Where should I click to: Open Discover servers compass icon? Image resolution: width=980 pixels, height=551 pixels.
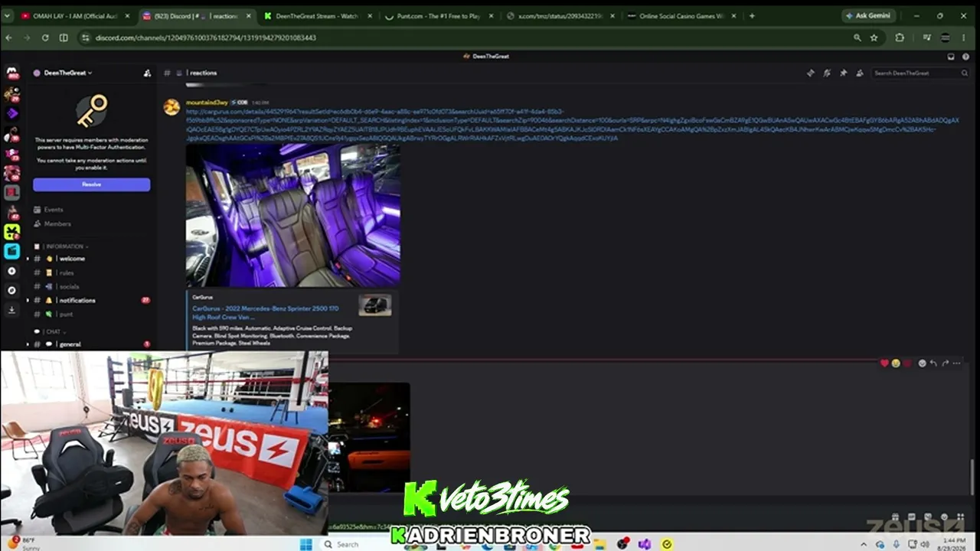point(11,291)
